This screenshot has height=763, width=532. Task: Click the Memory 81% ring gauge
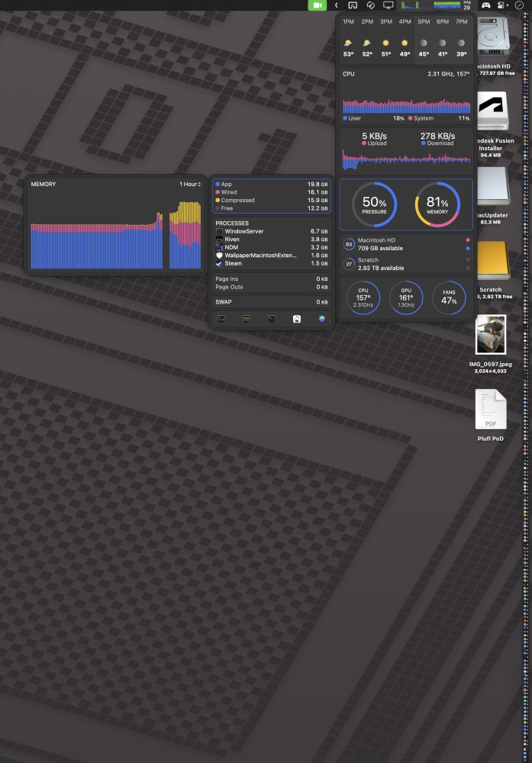click(x=437, y=204)
